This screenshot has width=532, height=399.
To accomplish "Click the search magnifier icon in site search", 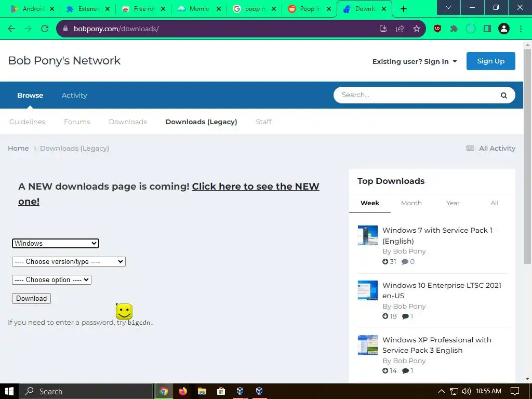I will [x=504, y=96].
